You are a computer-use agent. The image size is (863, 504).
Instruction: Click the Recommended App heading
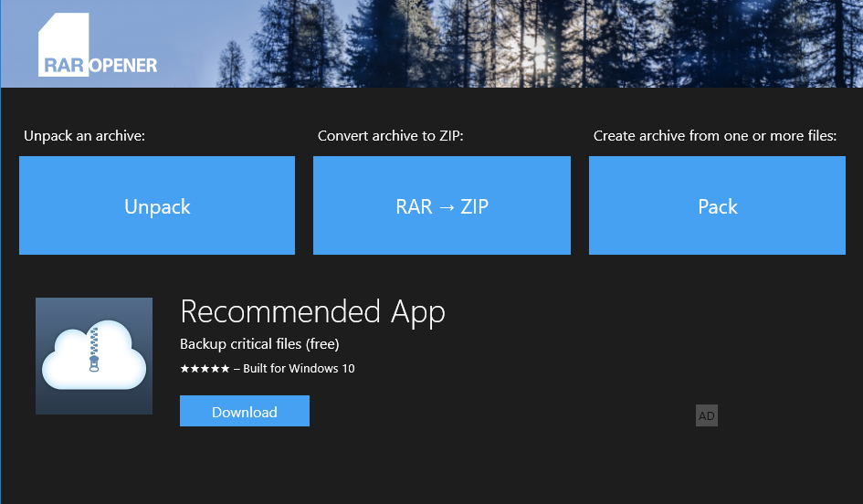point(312,311)
